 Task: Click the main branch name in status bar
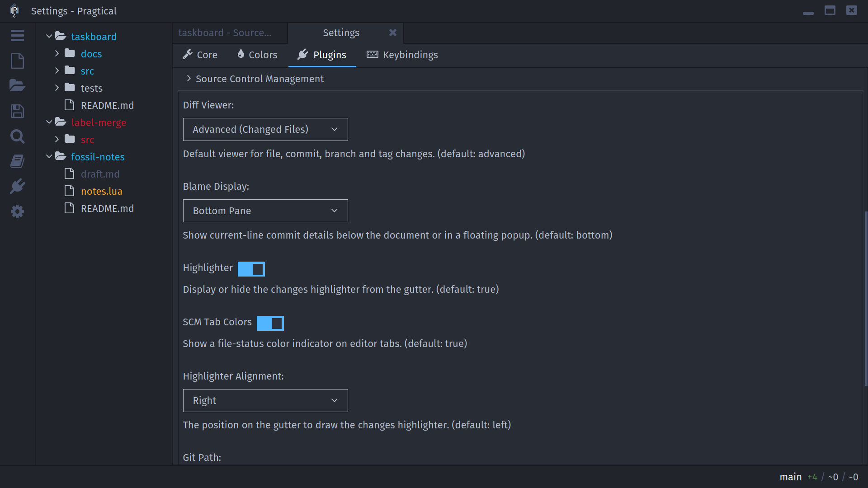coord(791,477)
